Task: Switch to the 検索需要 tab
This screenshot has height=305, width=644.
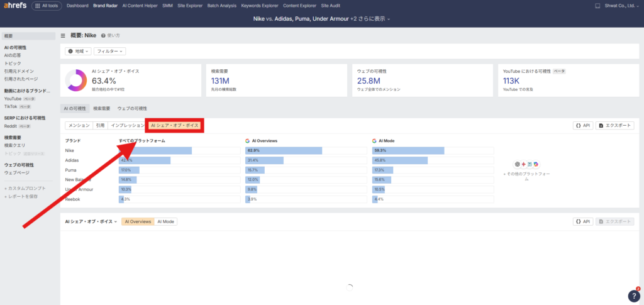Action: [101, 109]
